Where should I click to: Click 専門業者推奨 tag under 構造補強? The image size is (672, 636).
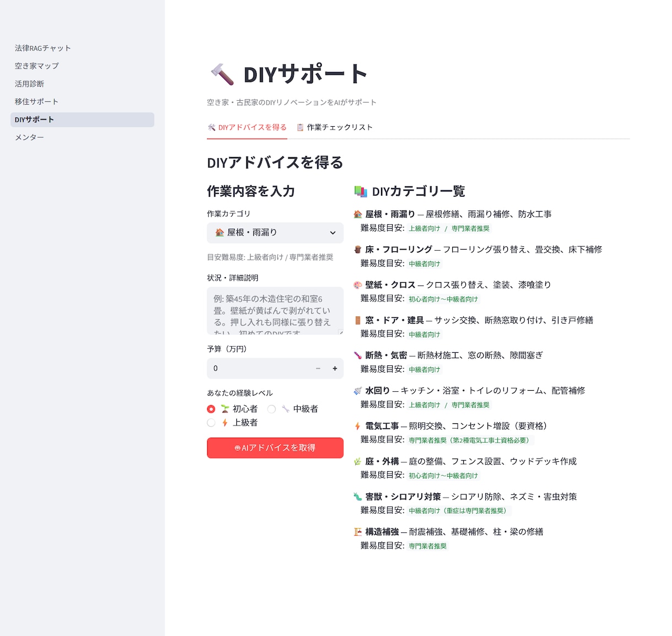(x=427, y=546)
